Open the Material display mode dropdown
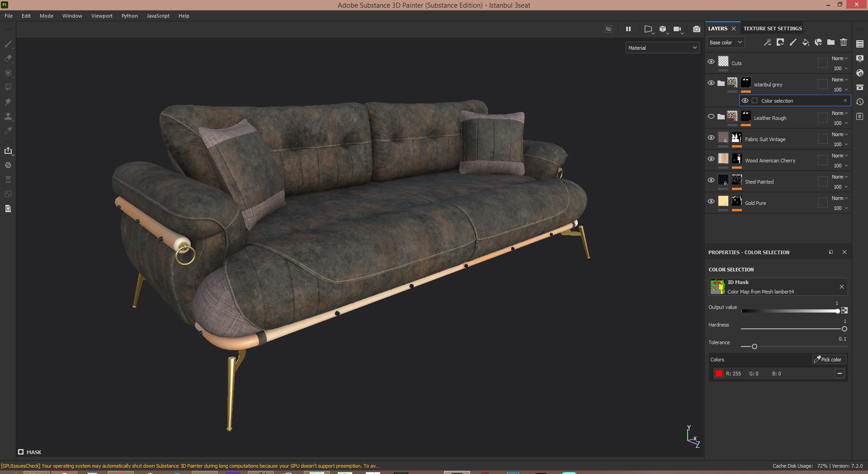The image size is (868, 474). (662, 47)
